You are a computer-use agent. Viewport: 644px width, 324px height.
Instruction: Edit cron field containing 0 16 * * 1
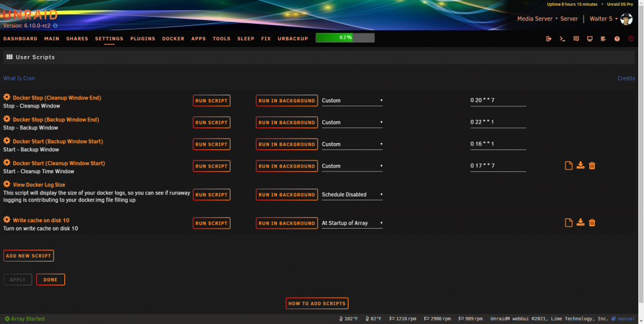(x=498, y=144)
